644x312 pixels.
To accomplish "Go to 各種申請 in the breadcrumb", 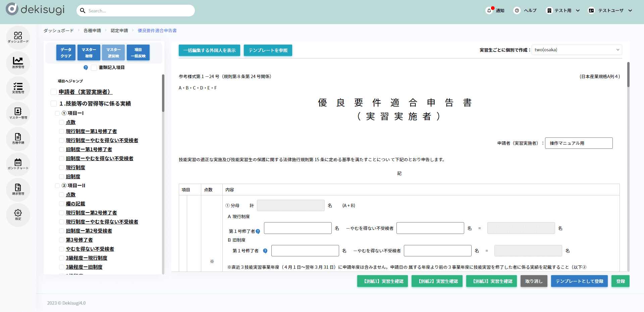I will point(92,30).
